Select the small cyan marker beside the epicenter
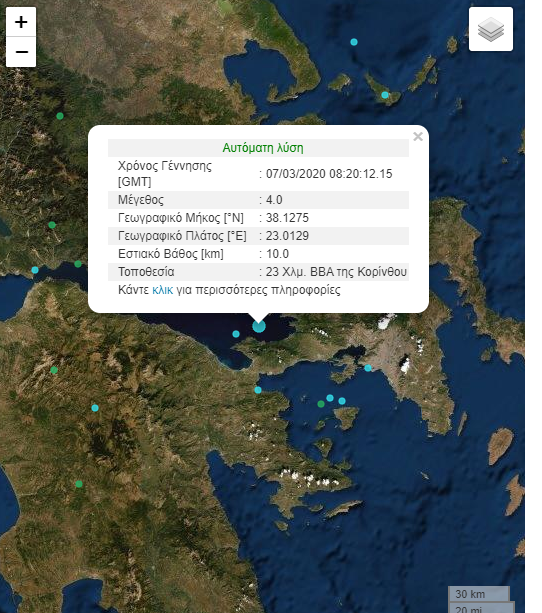This screenshot has height=613, width=542. (236, 334)
